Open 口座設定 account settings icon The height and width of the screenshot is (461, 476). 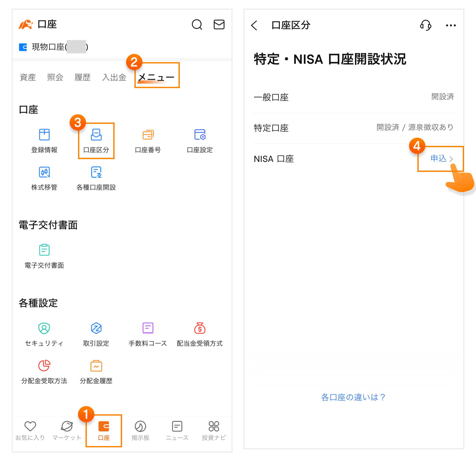tap(200, 135)
